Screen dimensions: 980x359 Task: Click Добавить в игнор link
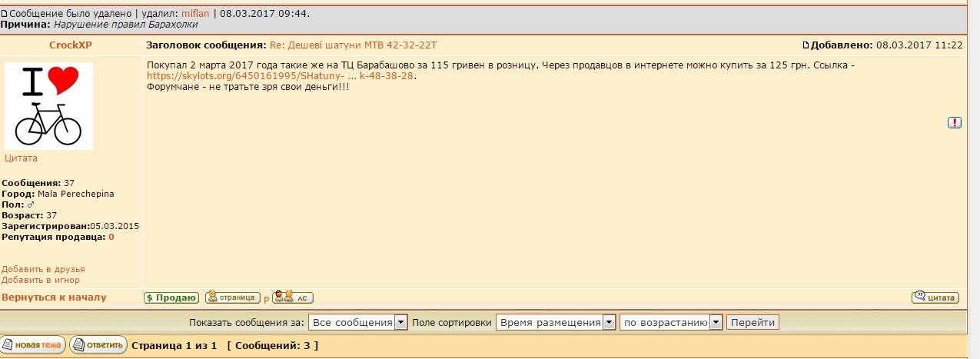tap(40, 280)
